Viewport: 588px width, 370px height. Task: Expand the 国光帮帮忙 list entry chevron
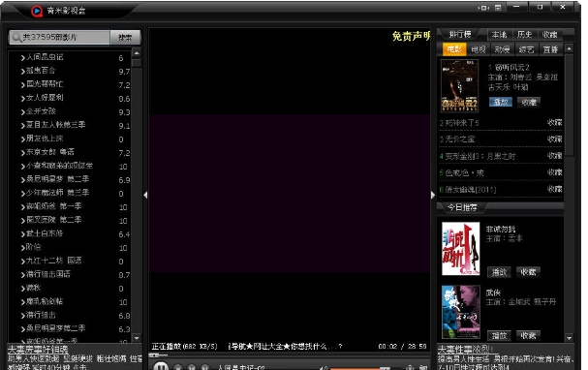pyautogui.click(x=23, y=84)
